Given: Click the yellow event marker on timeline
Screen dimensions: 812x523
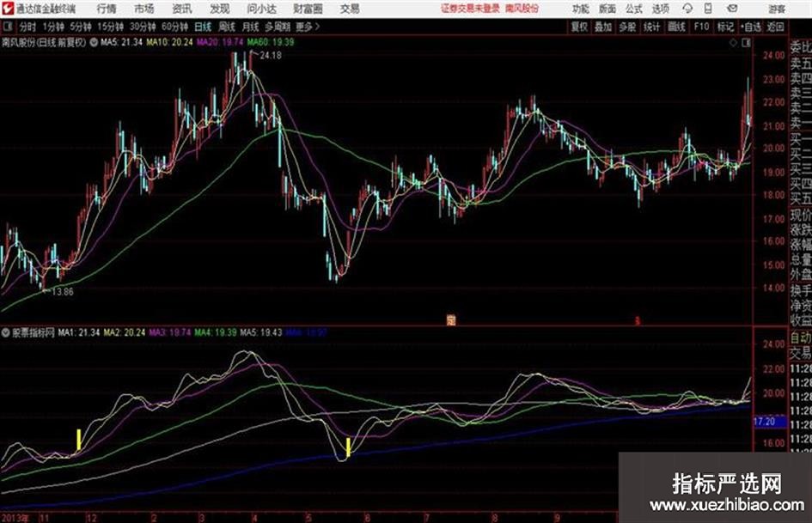Looking at the screenshot, I should coord(451,320).
